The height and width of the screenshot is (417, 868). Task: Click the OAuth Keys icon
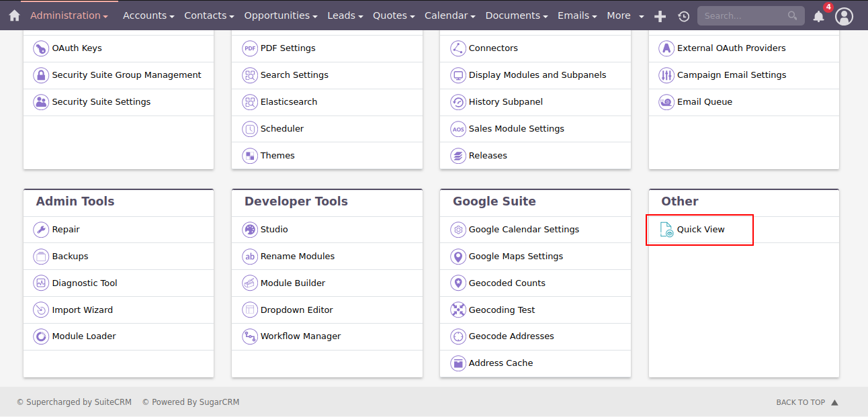41,48
